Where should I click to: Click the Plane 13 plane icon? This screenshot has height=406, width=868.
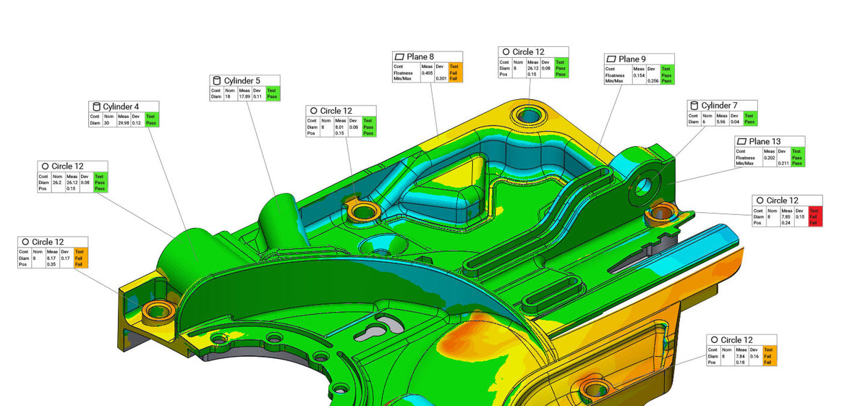point(741,141)
